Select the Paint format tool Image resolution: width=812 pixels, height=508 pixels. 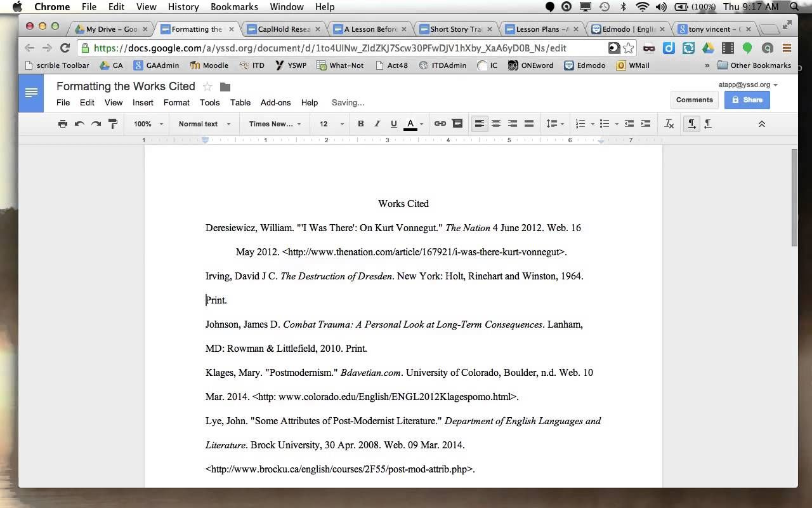click(113, 124)
